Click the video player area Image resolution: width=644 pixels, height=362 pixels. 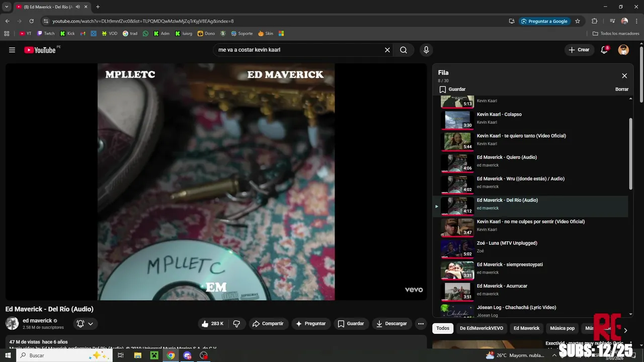tap(216, 182)
